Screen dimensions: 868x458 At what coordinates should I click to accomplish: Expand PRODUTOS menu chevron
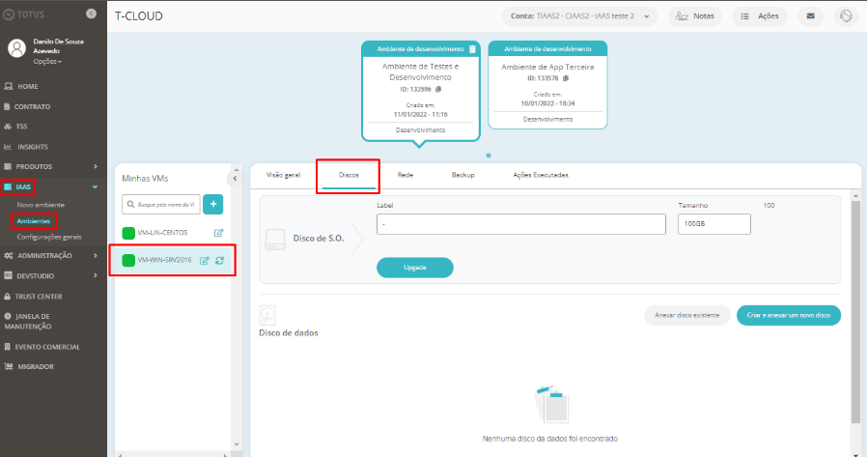point(96,166)
